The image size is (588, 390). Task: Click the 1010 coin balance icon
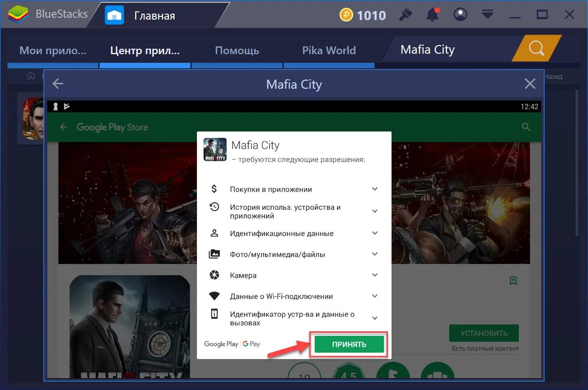346,15
